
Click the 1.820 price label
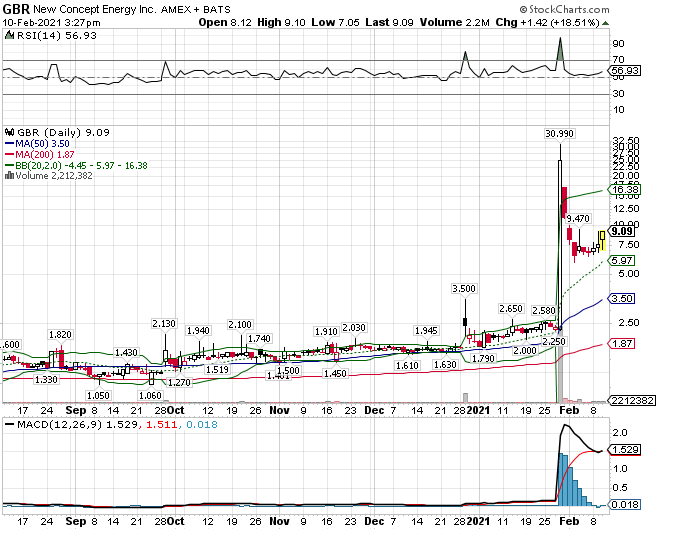(60, 335)
